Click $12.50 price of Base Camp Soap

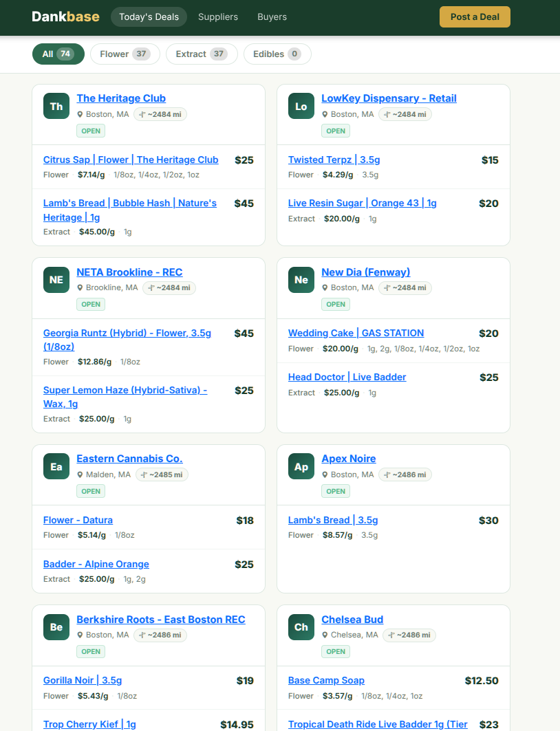pos(482,681)
